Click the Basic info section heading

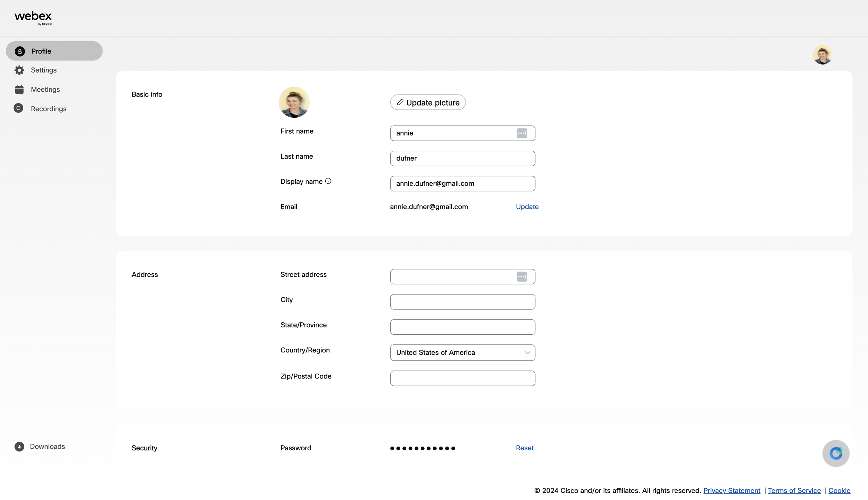(147, 94)
